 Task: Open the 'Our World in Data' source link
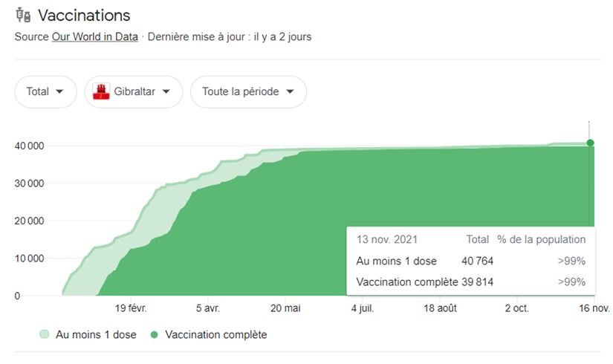click(94, 36)
